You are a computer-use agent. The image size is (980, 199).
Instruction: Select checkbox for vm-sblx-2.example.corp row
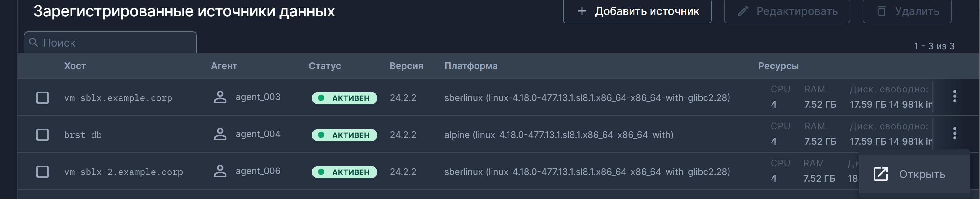point(42,171)
